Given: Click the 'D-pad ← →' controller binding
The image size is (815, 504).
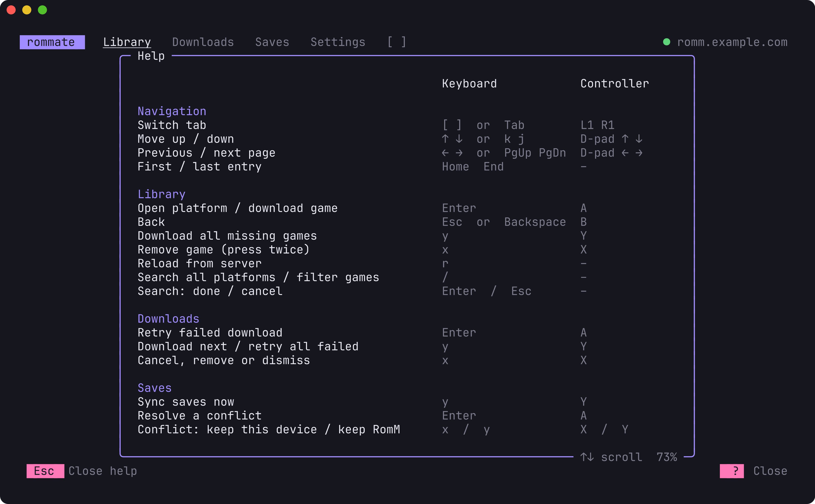Looking at the screenshot, I should [611, 153].
